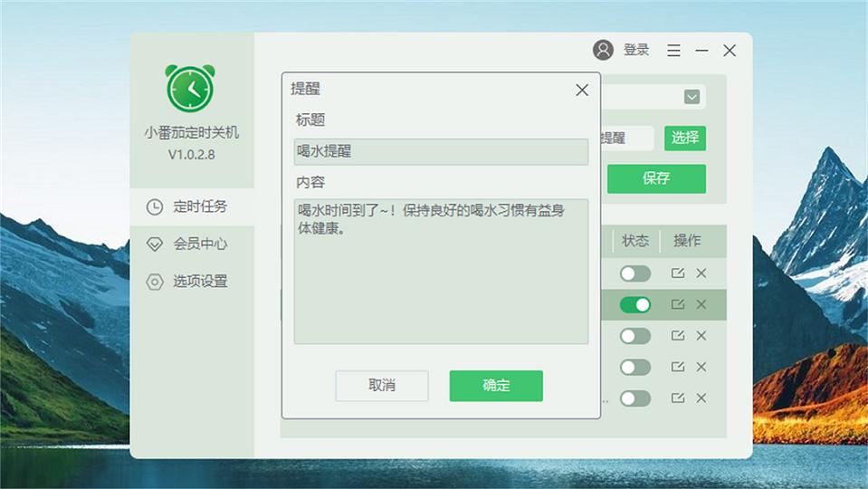Screen dimensions: 868x489
Task: Delete the last task in the list
Action: click(x=701, y=398)
